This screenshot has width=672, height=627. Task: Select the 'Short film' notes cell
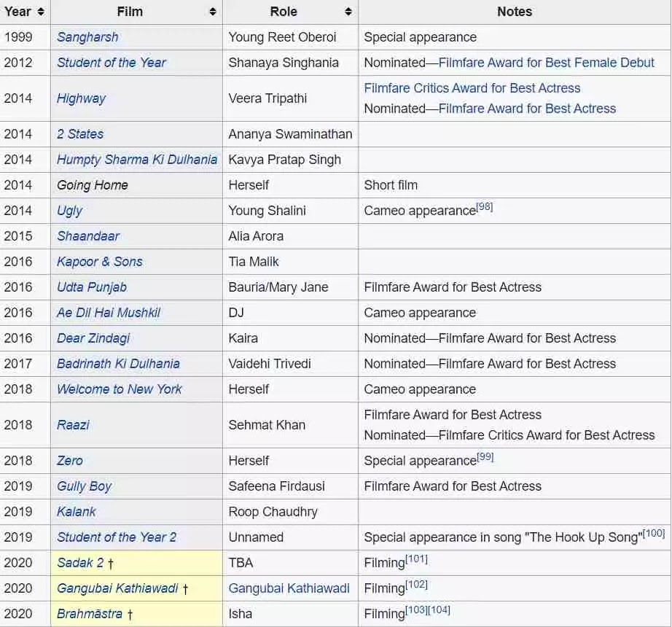(515, 185)
